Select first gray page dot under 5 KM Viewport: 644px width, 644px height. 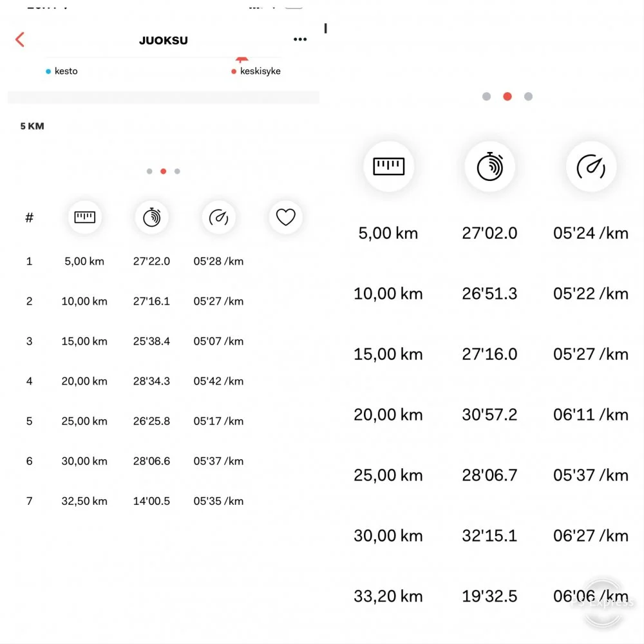point(149,171)
